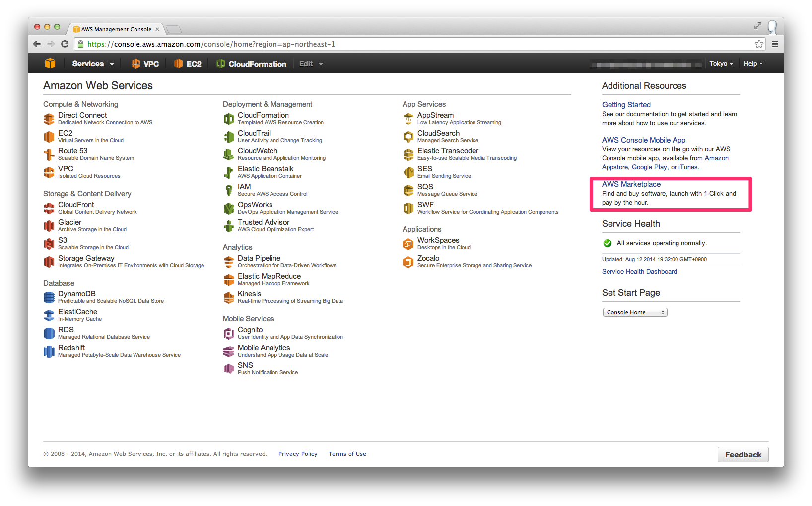This screenshot has height=506, width=812.
Task: Click the Data Pipeline icon
Action: [x=228, y=262]
